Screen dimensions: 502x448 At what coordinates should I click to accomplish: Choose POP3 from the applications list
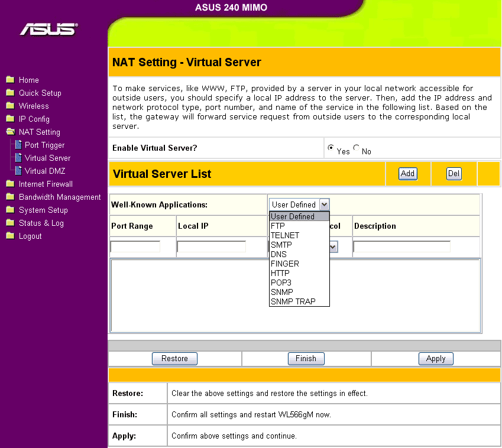(x=299, y=283)
